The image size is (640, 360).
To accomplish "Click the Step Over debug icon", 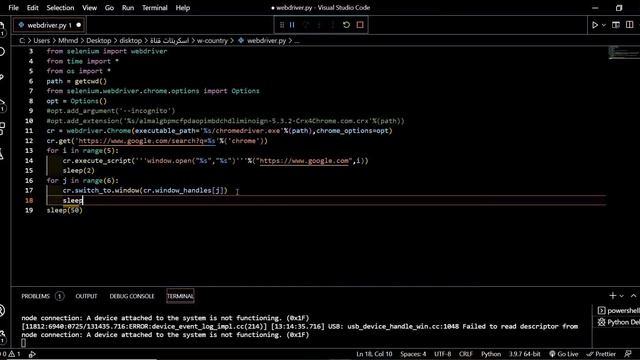I will (x=307, y=25).
